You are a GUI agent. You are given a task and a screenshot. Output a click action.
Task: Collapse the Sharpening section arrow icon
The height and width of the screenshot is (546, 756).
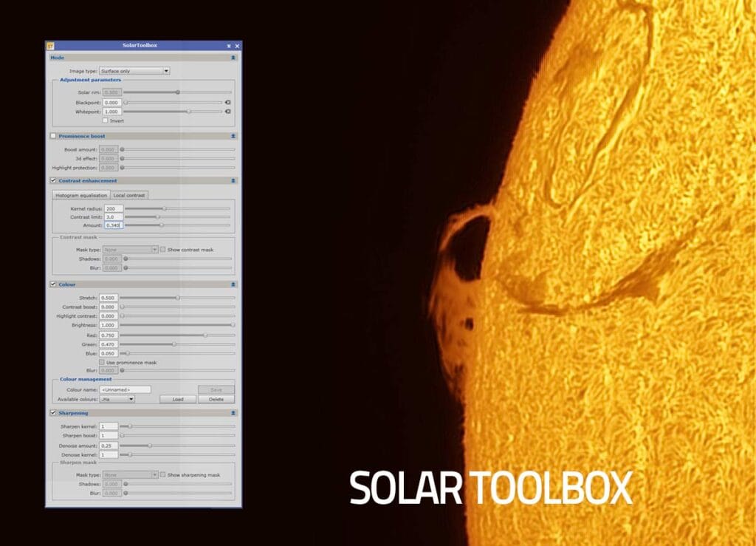233,412
